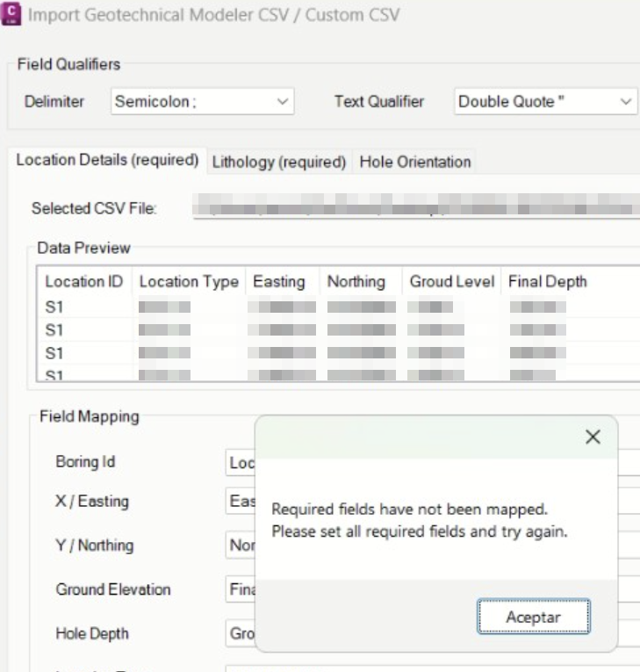Open the X / Easting mapping combo box

coord(240,502)
